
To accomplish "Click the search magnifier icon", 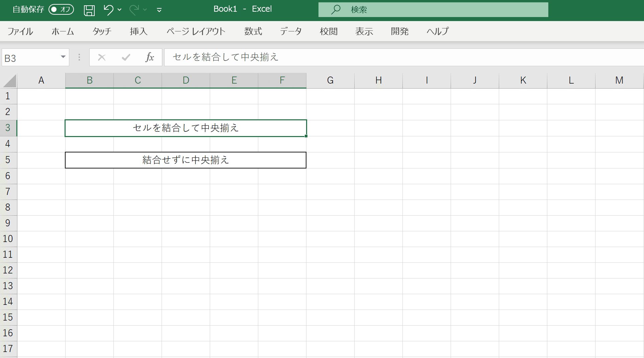I will tap(336, 9).
